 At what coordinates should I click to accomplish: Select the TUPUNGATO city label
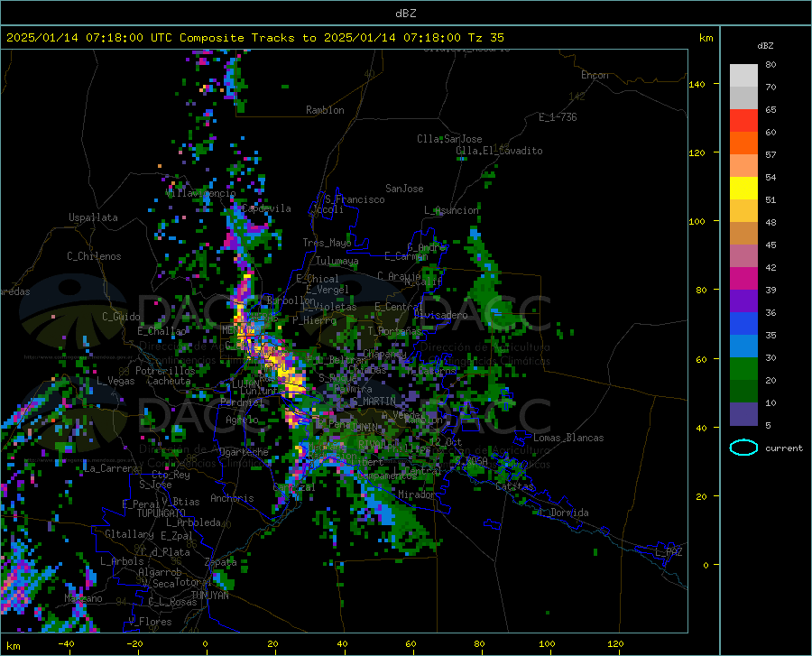pyautogui.click(x=161, y=513)
